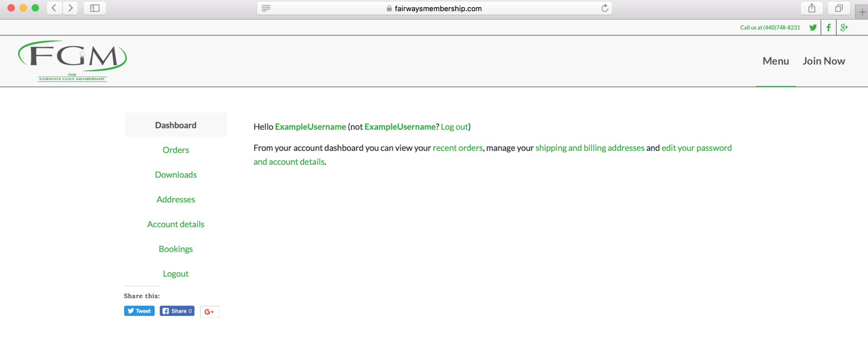
Task: Click the Facebook icon in top bar
Action: pos(829,28)
